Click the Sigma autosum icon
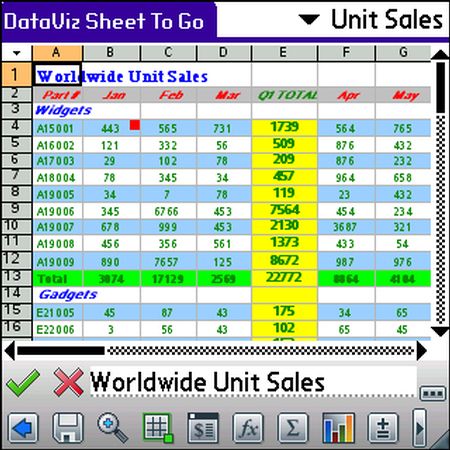450x450 pixels. tap(293, 428)
